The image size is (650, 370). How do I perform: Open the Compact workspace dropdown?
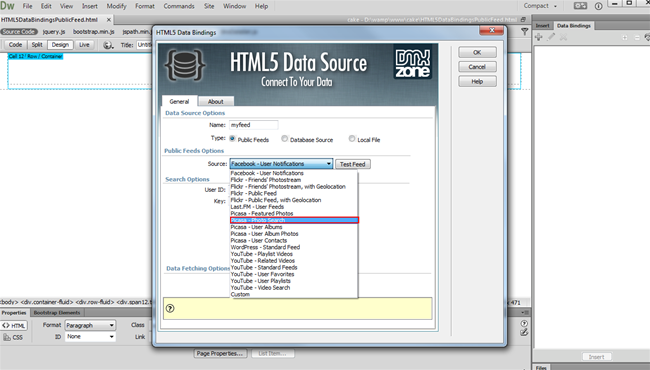(540, 6)
